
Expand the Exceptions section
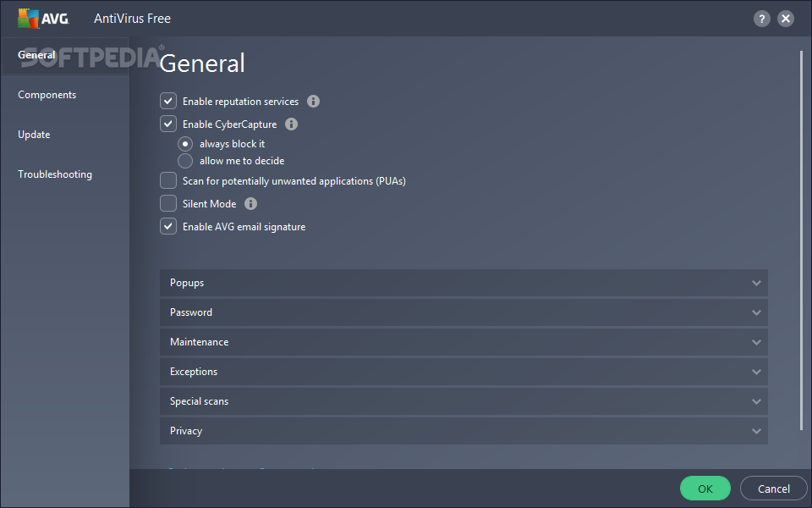[x=464, y=371]
